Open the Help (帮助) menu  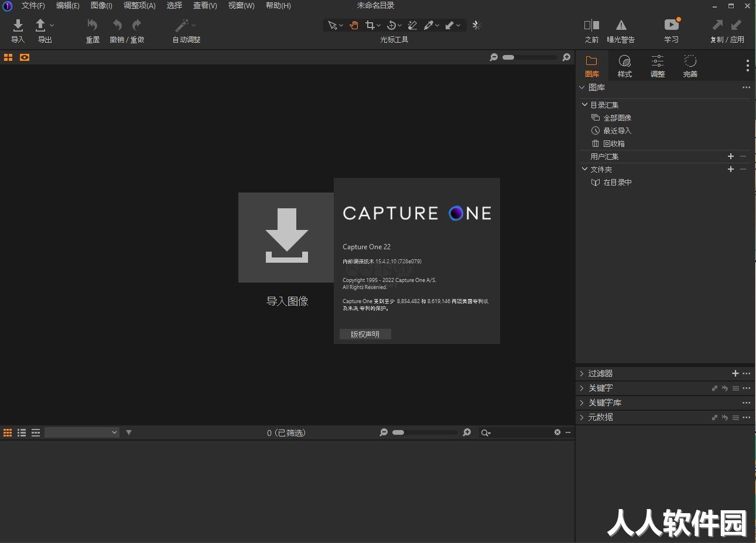coord(278,5)
